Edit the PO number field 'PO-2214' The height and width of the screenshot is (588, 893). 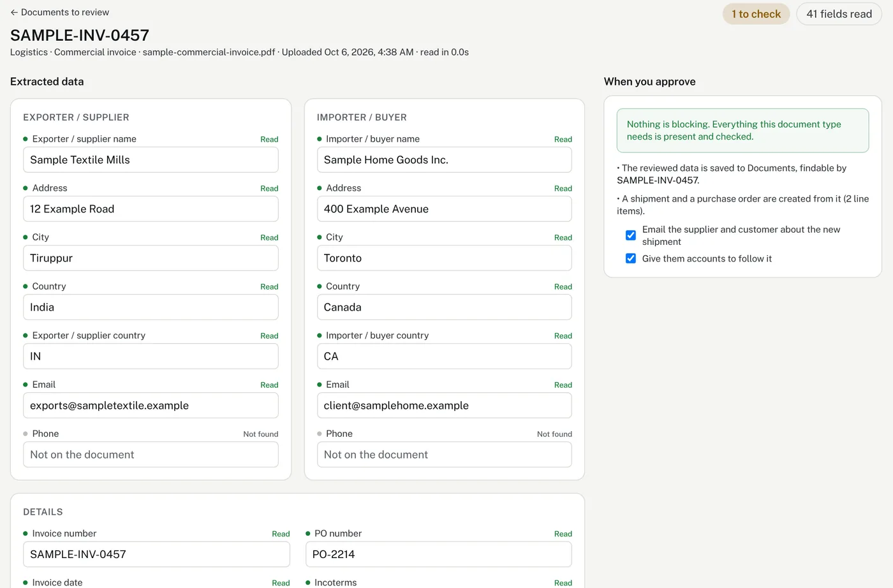pos(438,555)
